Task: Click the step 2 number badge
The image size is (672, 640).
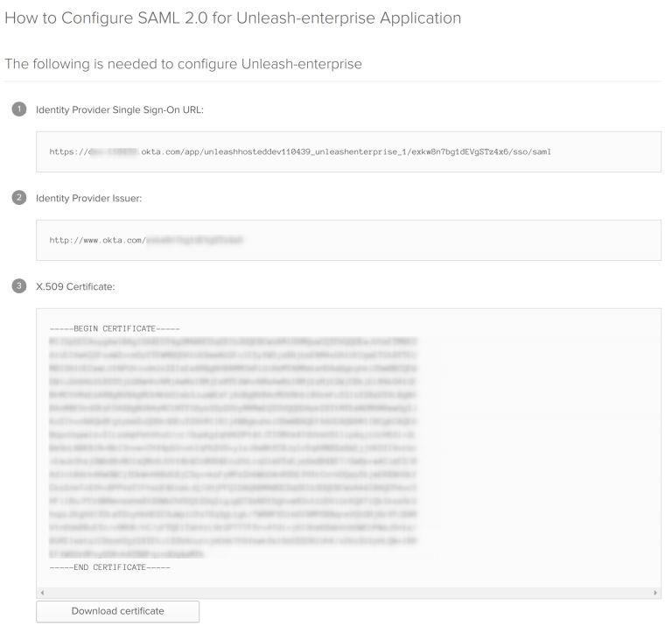Action: (x=19, y=198)
